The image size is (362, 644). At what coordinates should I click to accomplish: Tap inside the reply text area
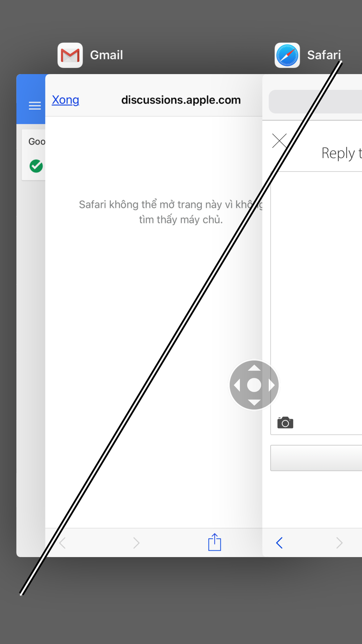pos(316,292)
